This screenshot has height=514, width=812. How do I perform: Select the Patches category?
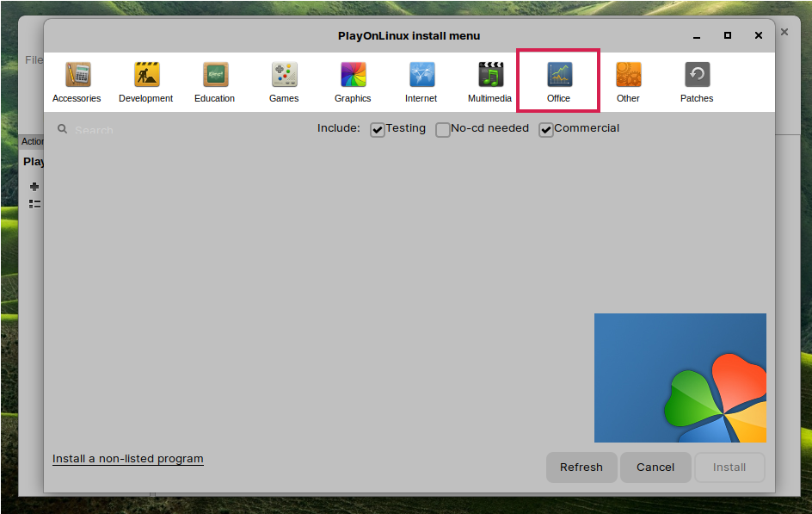[697, 83]
